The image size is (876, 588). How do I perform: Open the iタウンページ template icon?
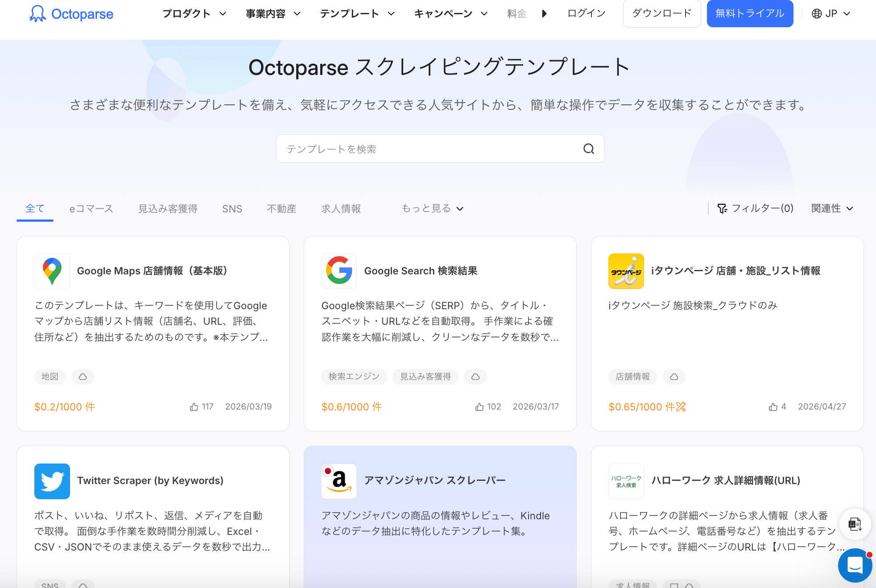pos(626,271)
